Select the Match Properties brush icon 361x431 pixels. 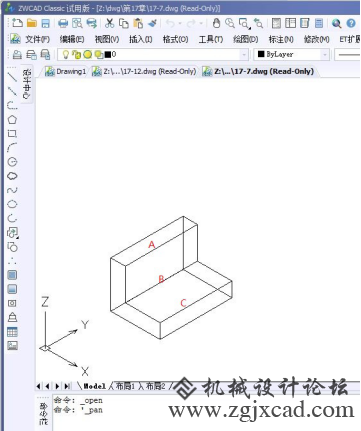[152, 23]
